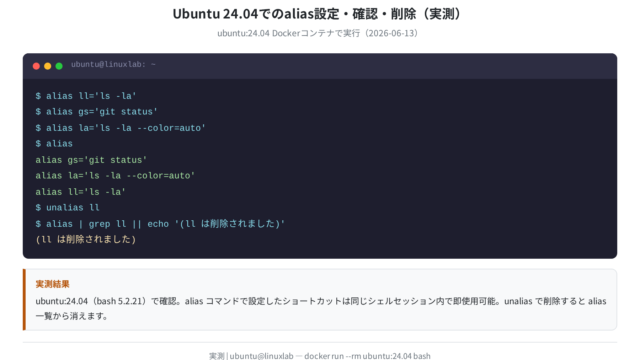Click output line alias la='ls -la --color=auto'
This screenshot has height=360, width=640.
[115, 176]
